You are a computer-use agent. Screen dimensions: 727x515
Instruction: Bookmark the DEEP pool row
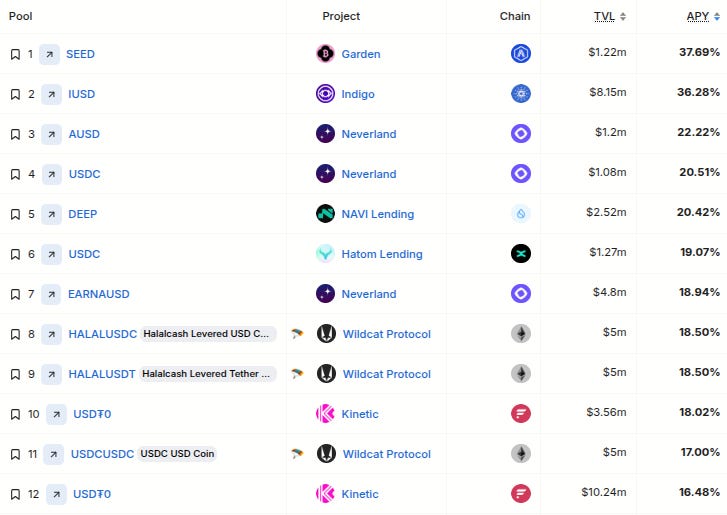pos(15,214)
